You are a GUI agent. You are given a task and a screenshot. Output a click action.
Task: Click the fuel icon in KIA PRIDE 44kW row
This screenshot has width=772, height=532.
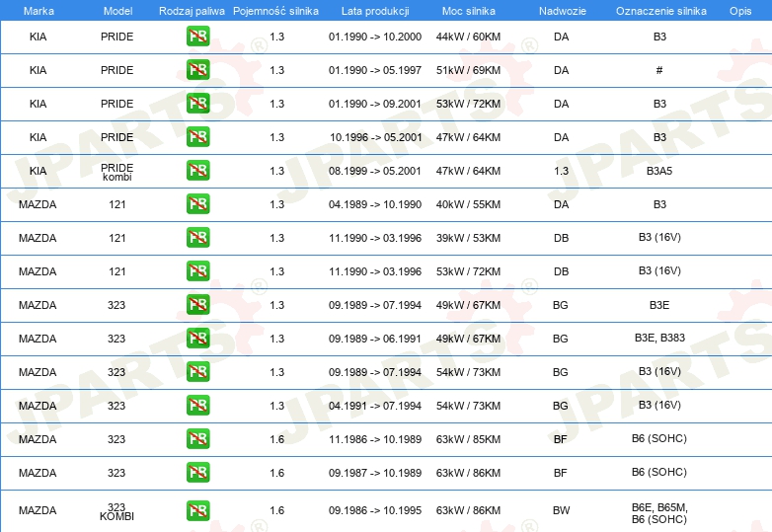coord(197,37)
